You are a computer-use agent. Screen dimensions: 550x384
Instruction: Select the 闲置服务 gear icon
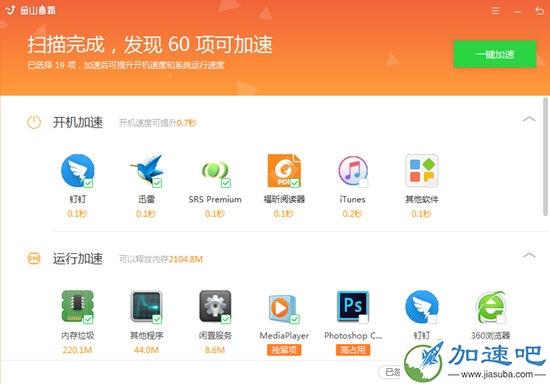[215, 306]
